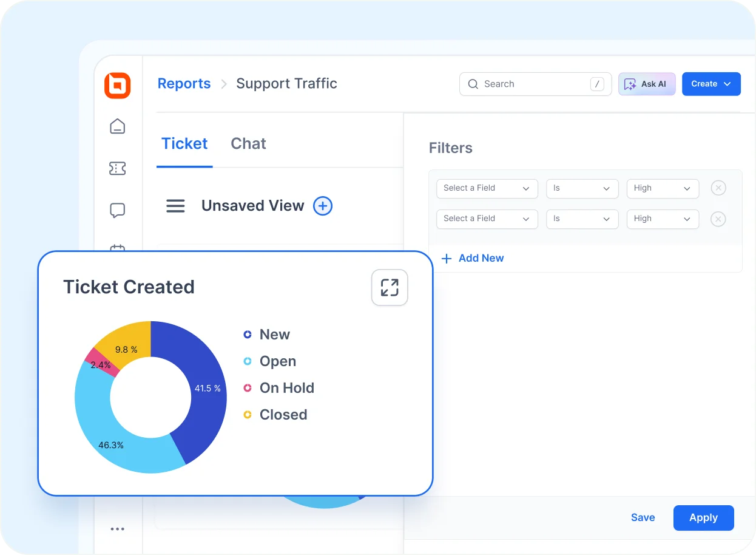Select the Tickets icon in the sidebar
Image resolution: width=756 pixels, height=555 pixels.
point(117,168)
